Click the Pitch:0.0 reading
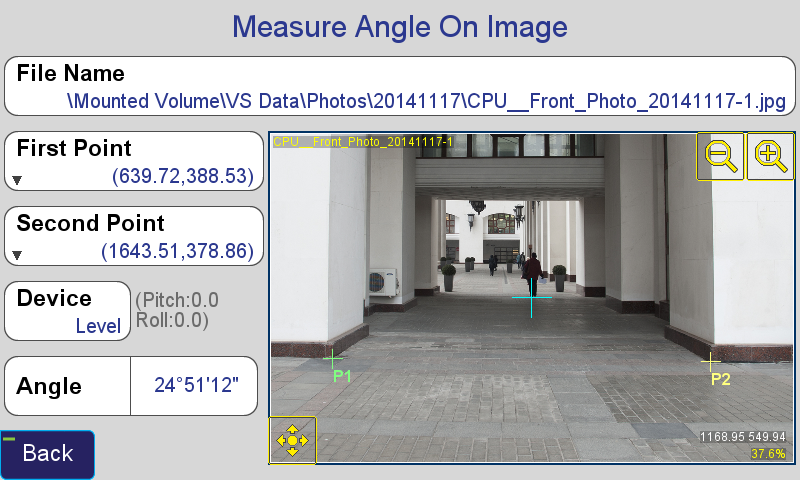 177,300
